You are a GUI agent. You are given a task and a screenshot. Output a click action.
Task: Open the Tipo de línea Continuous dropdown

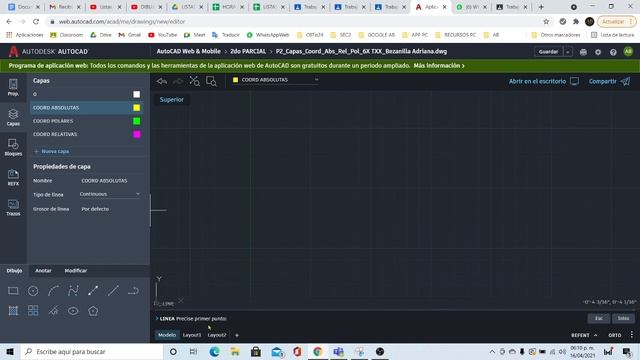tap(110, 194)
